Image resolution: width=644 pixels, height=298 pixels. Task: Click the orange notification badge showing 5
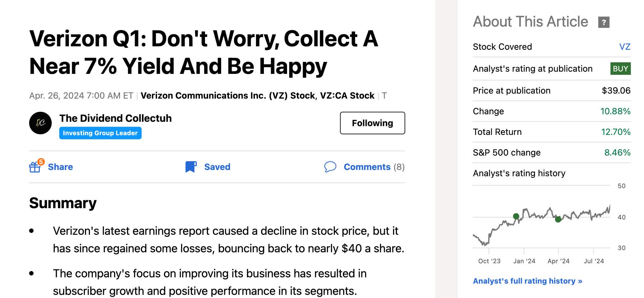(x=41, y=162)
